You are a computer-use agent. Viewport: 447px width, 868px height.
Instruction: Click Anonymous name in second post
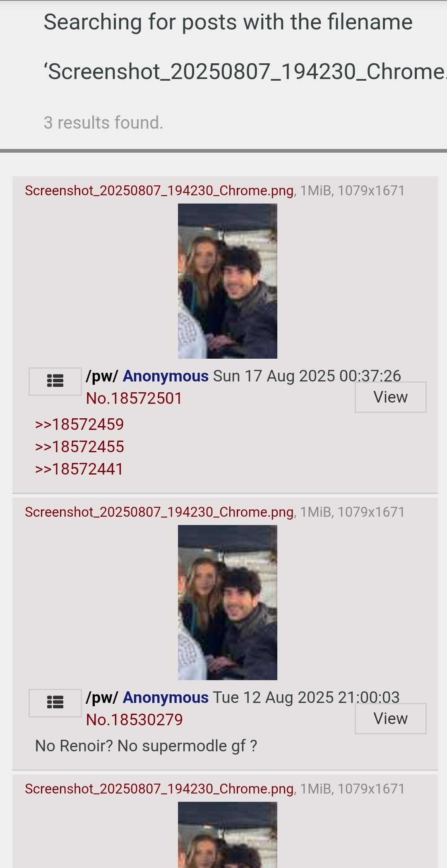(166, 698)
